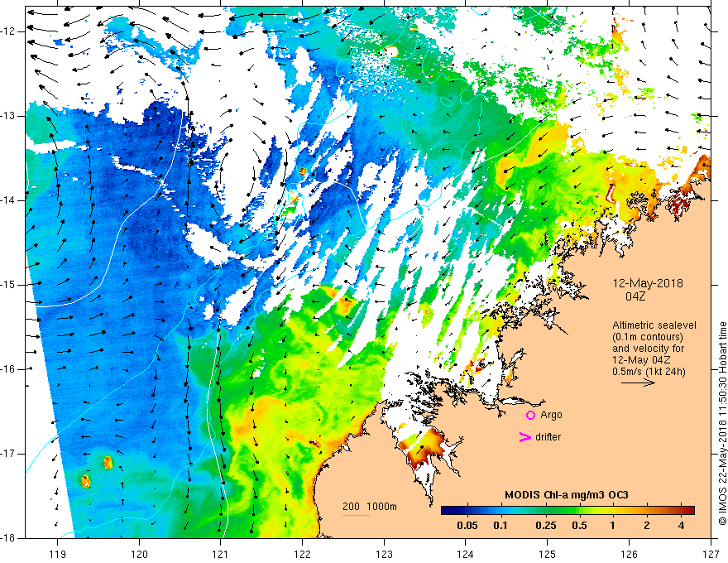
Task: Click the 0.5m/s velocity scale arrow
Action: click(638, 383)
